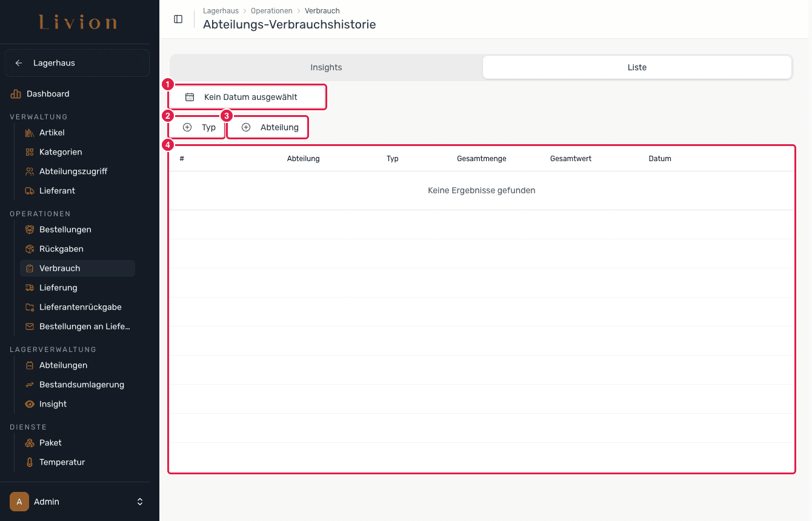Screen dimensions: 812x521
Task: Click the Insight eye icon
Action: pyautogui.click(x=30, y=404)
